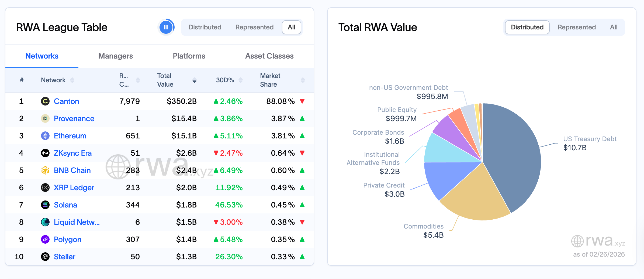Click the XRP Ledger logo icon
644x279 pixels.
tap(45, 188)
